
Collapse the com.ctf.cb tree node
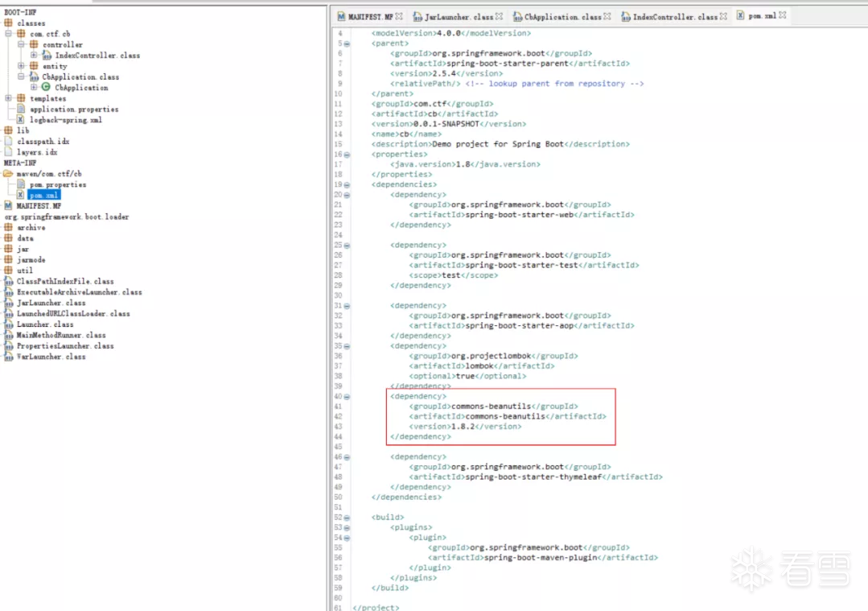click(8, 34)
